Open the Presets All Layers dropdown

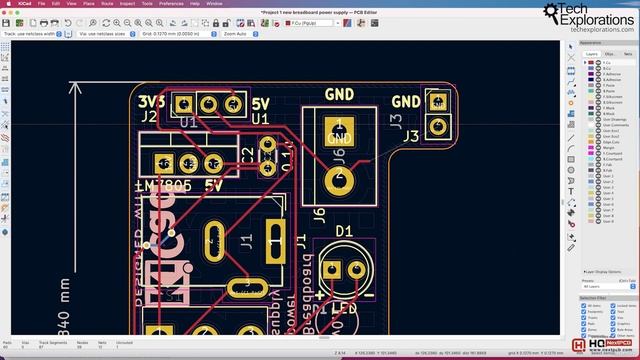(609, 287)
